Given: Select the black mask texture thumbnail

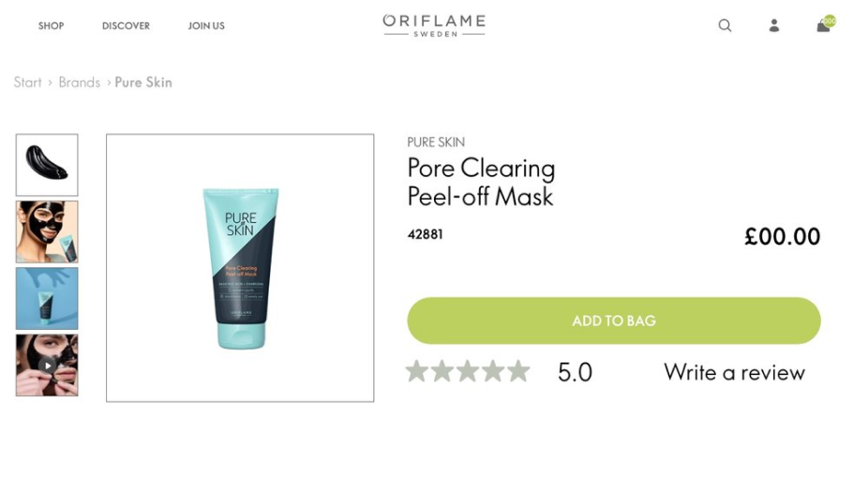Looking at the screenshot, I should tap(47, 165).
